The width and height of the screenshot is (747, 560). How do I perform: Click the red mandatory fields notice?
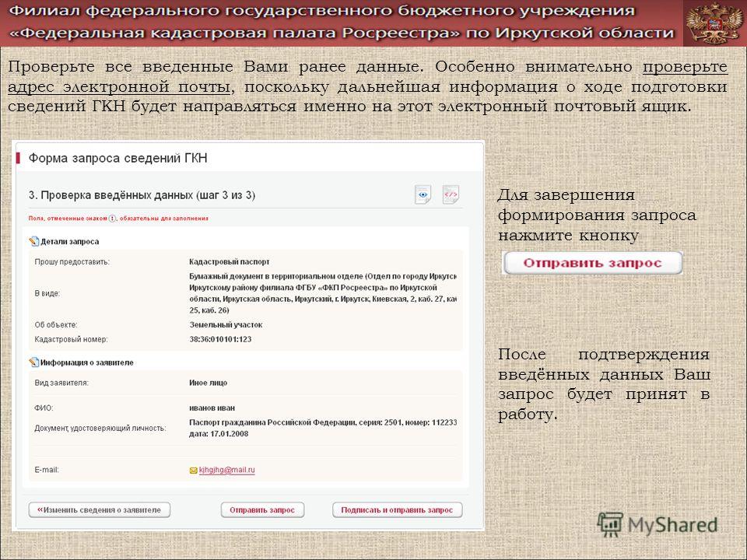click(118, 219)
